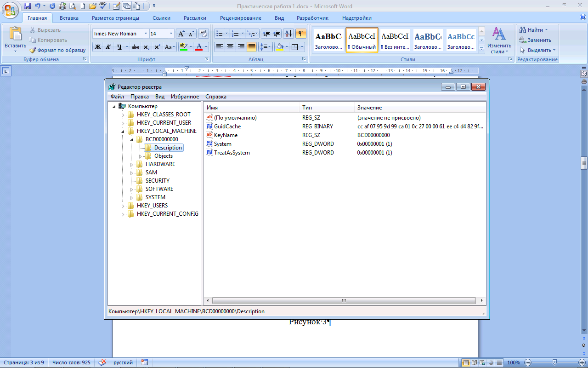
Task: Click the zoom slider handle
Action: coord(555,362)
